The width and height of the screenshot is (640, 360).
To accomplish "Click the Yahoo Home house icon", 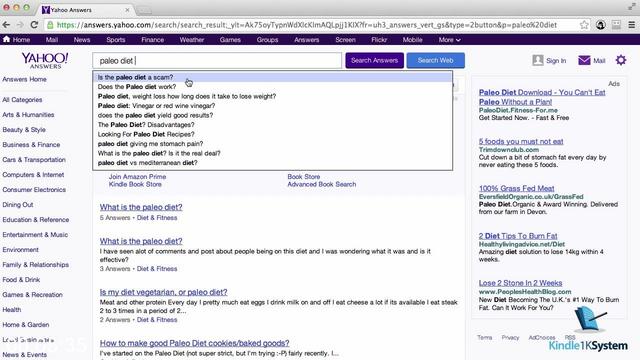I will click(6, 39).
